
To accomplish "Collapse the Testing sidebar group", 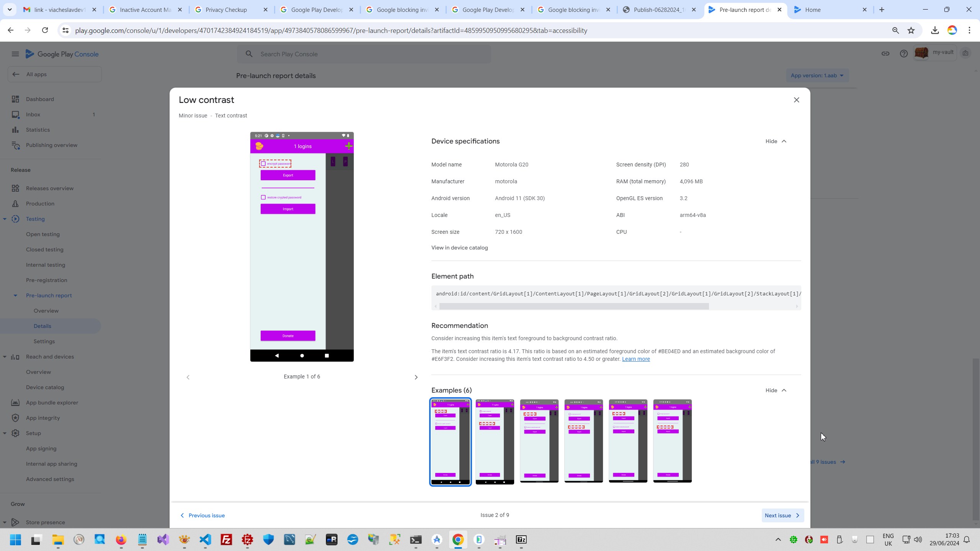I will [x=5, y=219].
